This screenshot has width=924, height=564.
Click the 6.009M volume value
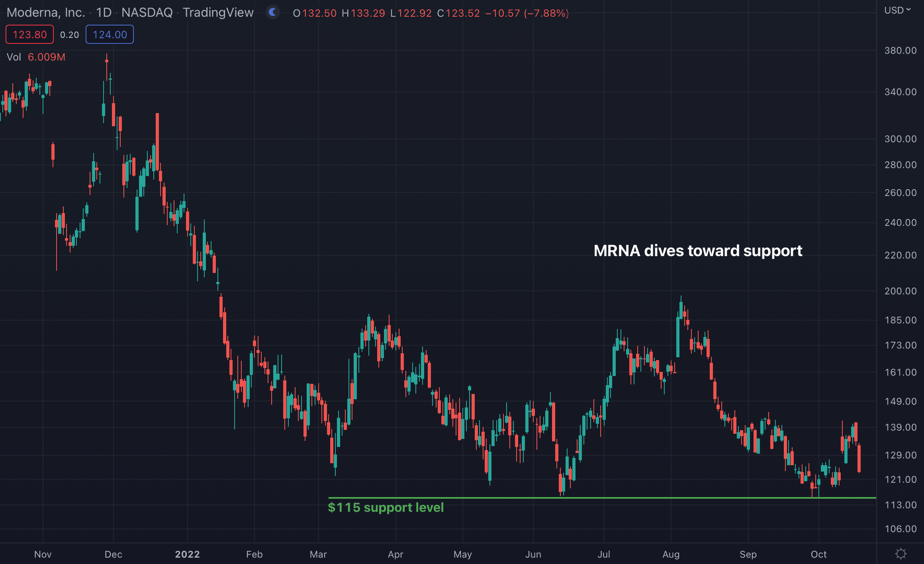click(x=46, y=57)
